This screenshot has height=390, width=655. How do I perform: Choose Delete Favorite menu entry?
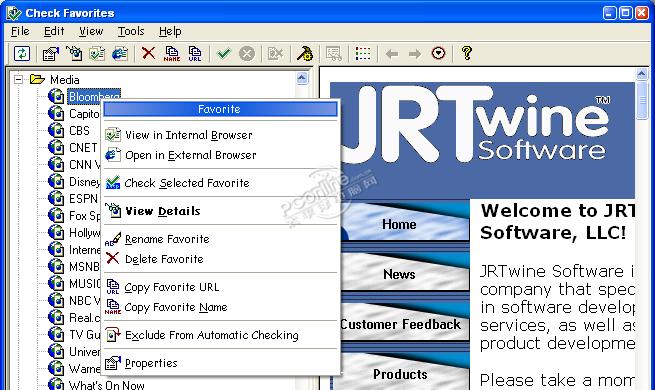click(220, 259)
